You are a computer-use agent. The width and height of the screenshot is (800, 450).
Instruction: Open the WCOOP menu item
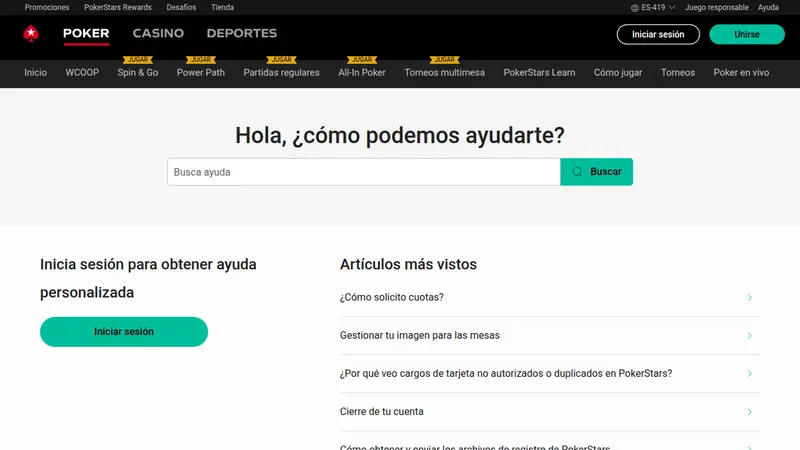pos(82,72)
